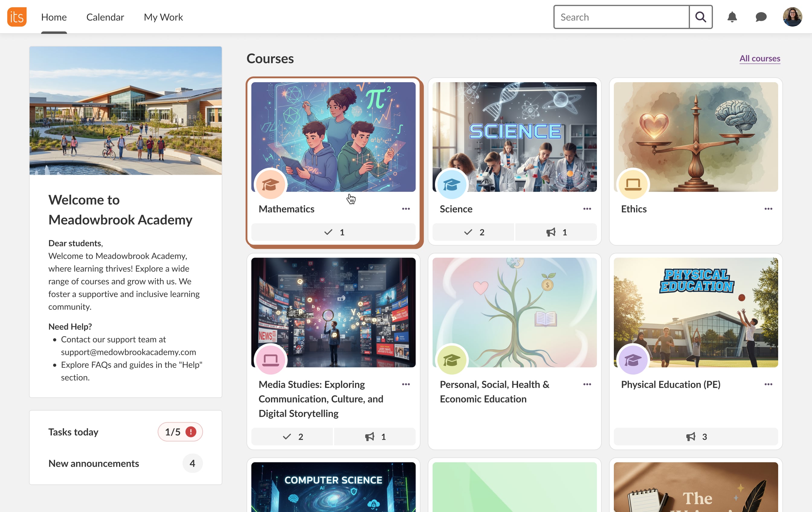Go to the My Work tab
This screenshot has height=512, width=812.
click(163, 17)
